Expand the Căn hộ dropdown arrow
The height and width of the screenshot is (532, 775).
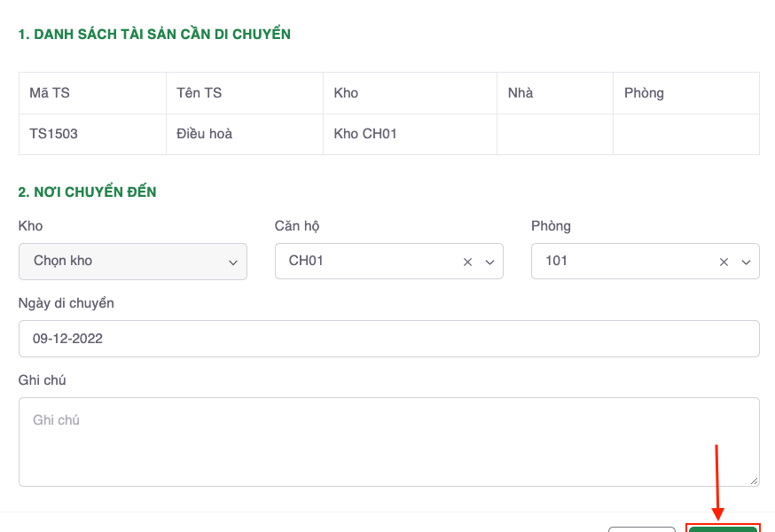point(489,262)
